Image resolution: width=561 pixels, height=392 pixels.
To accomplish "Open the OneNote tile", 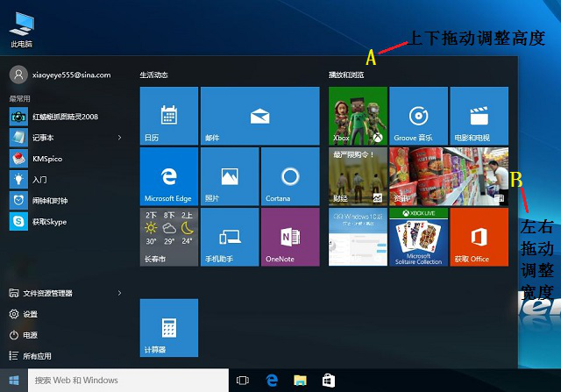I will tap(290, 237).
